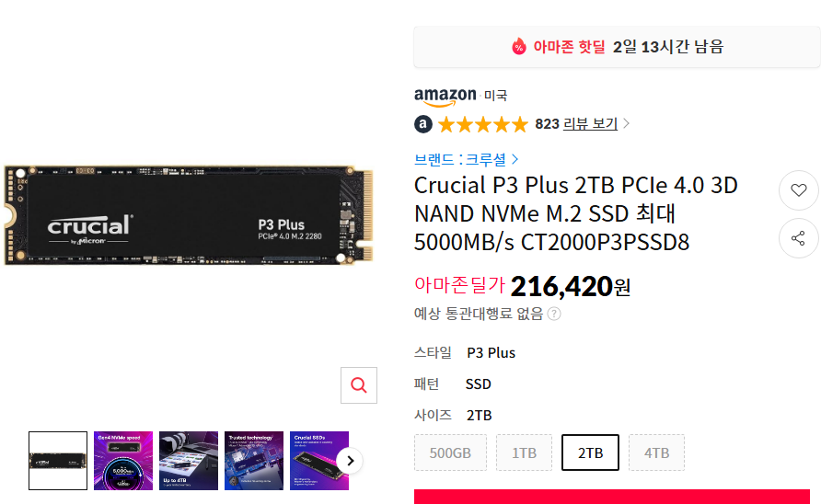Click the main Crucial P3 Plus product image
Screen dimensions: 821x504
pos(189,215)
